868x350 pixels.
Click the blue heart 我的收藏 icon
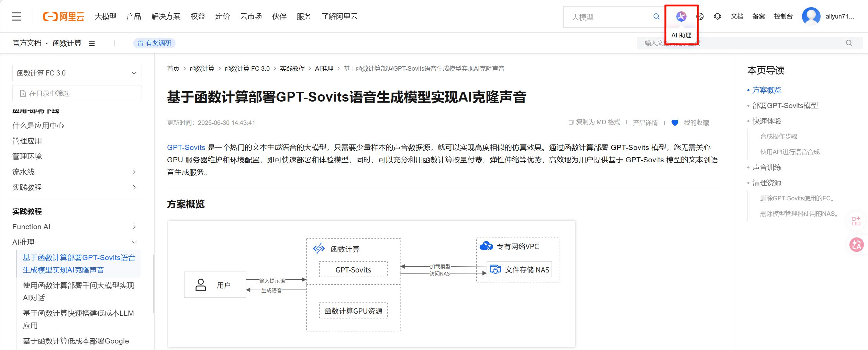pyautogui.click(x=675, y=122)
